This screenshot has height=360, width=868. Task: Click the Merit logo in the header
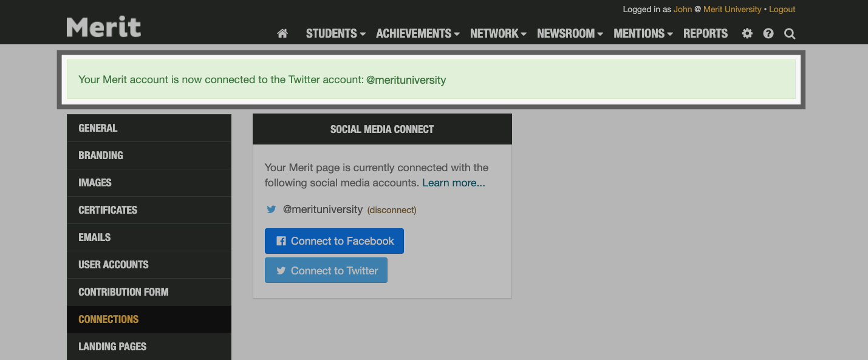103,26
